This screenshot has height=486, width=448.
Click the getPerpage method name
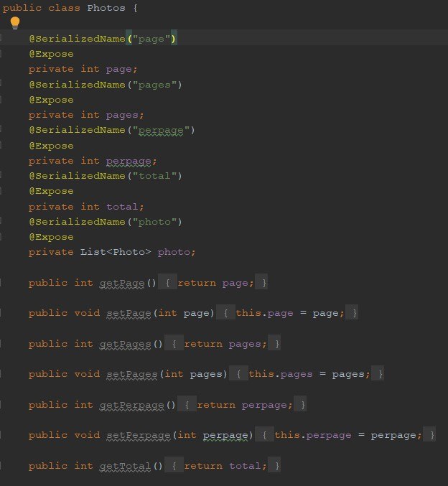pyautogui.click(x=132, y=404)
